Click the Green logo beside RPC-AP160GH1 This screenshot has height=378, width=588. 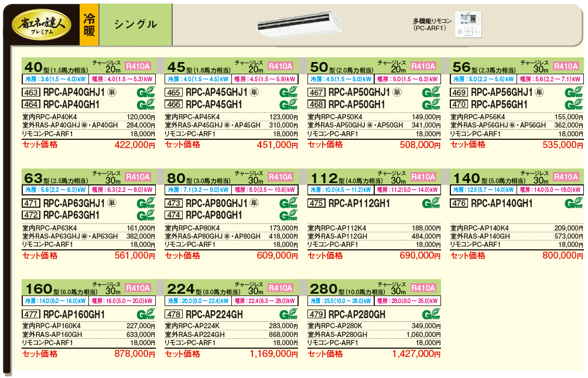click(x=146, y=314)
